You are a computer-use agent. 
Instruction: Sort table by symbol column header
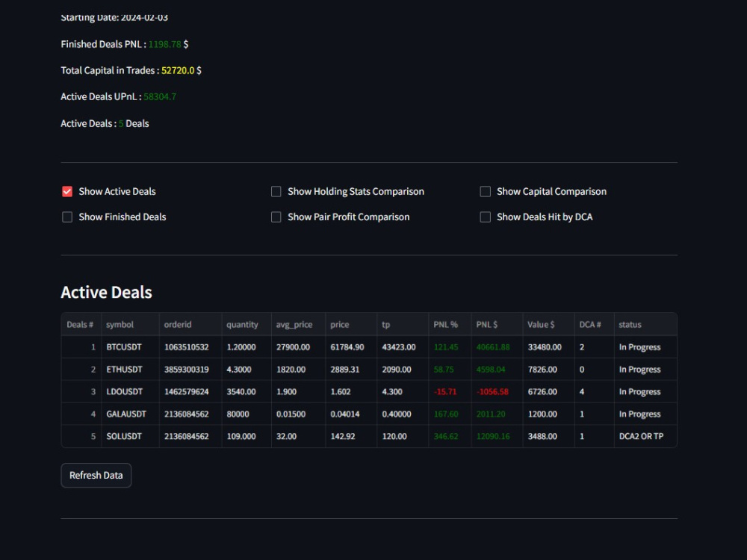point(130,324)
